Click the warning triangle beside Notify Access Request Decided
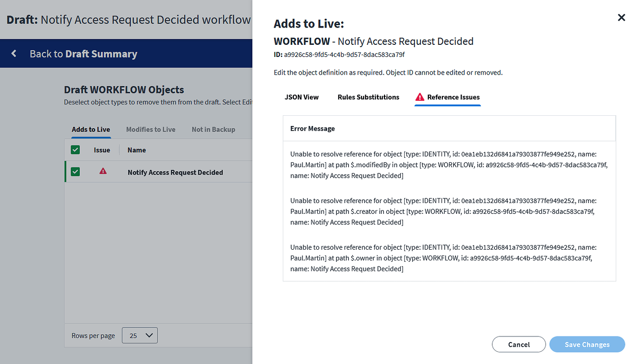The width and height of the screenshot is (644, 364). (102, 172)
